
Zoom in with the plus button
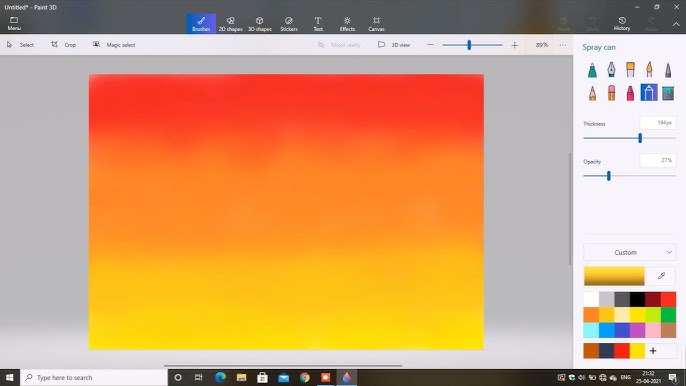click(x=514, y=45)
